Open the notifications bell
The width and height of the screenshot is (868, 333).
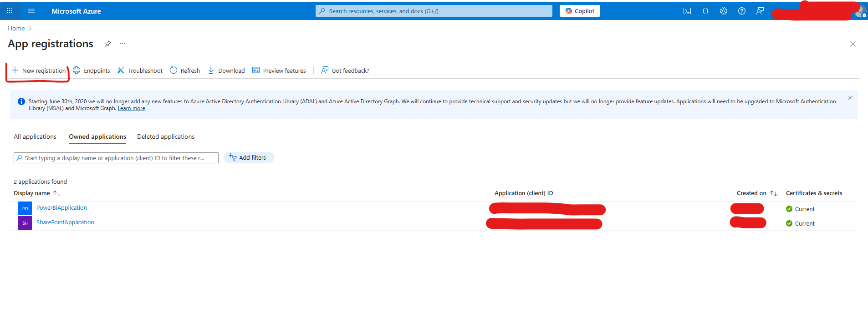click(x=705, y=11)
